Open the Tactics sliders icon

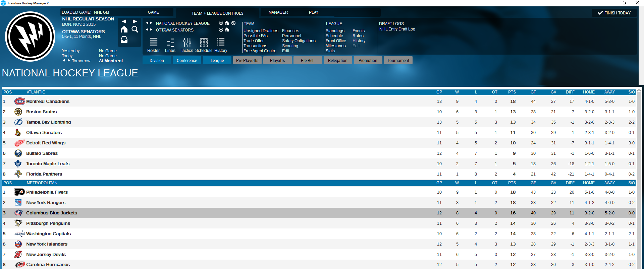point(187,43)
